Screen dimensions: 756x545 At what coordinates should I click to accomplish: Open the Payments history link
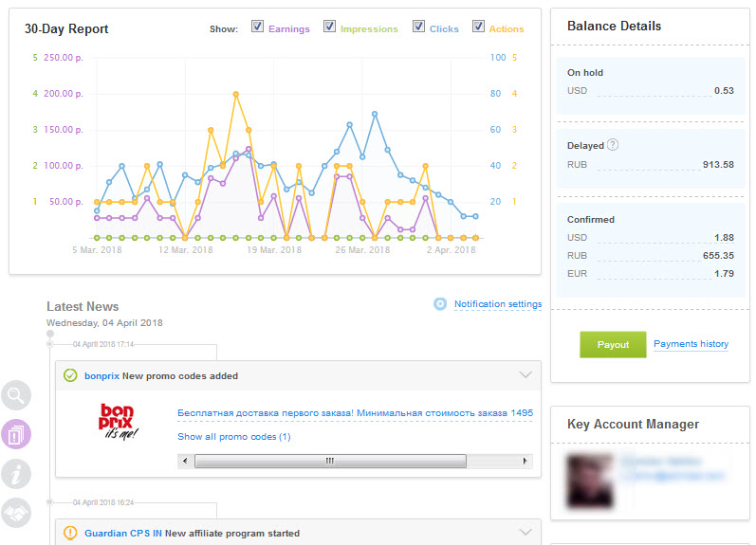point(691,344)
